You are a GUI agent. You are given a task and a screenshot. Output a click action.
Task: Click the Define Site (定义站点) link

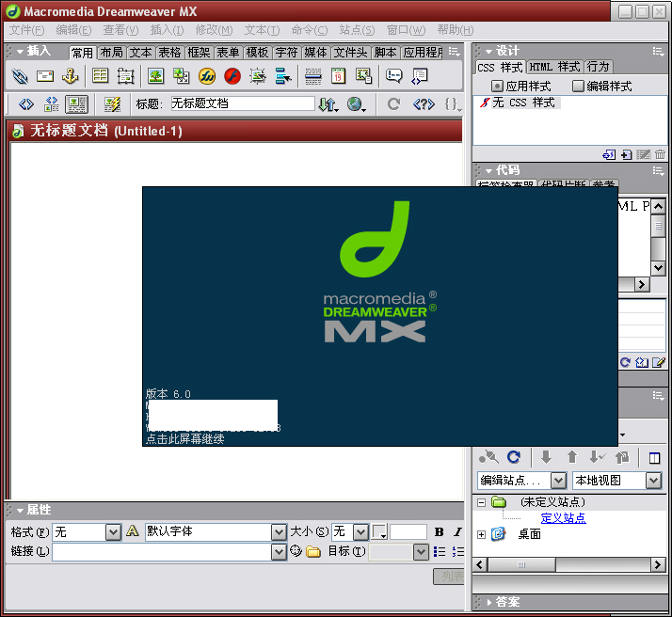point(563,518)
